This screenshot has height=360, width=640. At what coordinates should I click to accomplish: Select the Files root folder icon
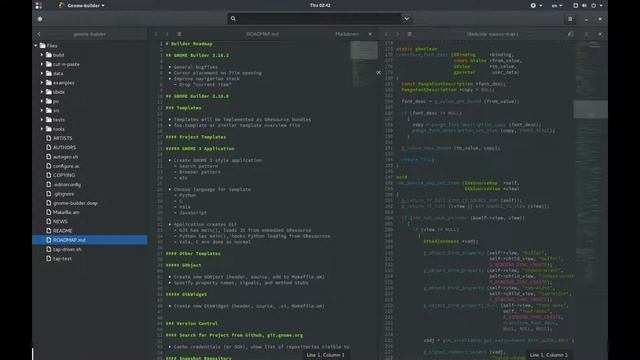[x=42, y=46]
